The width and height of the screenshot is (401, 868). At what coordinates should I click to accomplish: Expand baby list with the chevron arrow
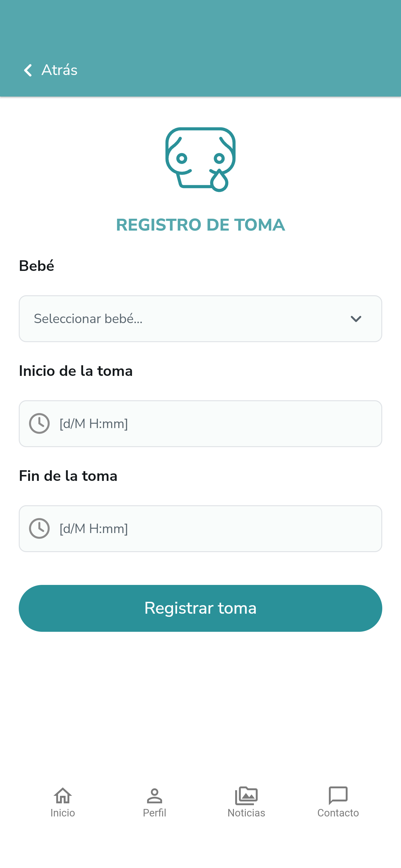(356, 319)
